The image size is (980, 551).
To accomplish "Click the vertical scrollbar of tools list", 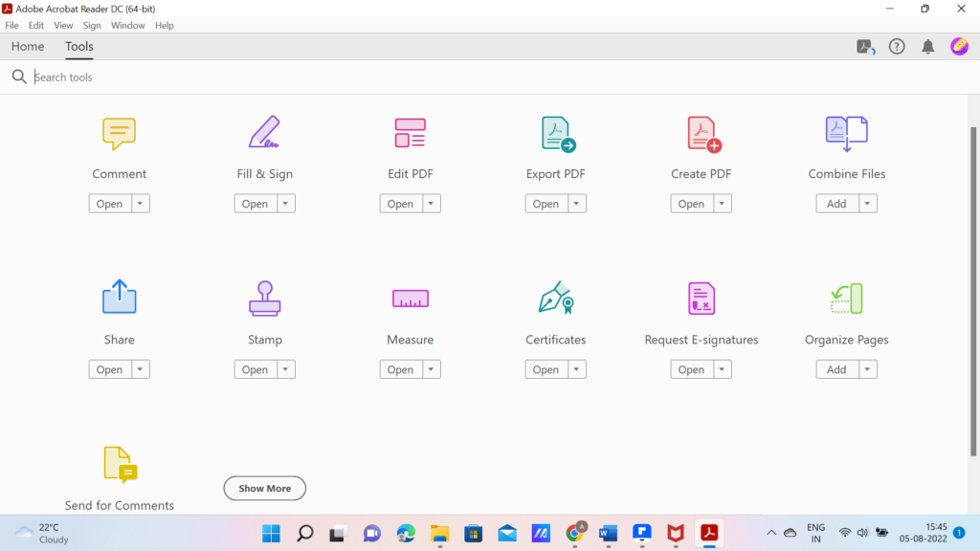I will tap(973, 291).
